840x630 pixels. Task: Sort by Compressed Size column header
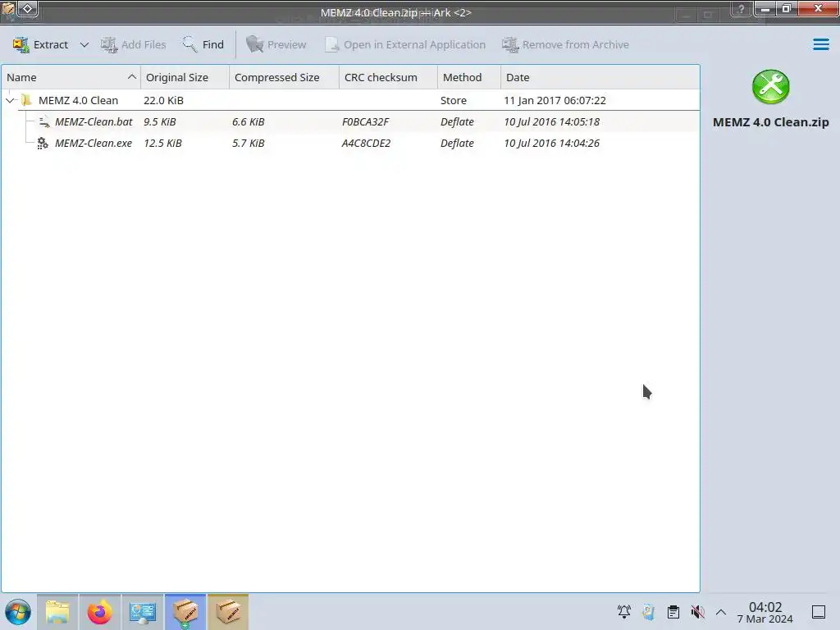[284, 77]
